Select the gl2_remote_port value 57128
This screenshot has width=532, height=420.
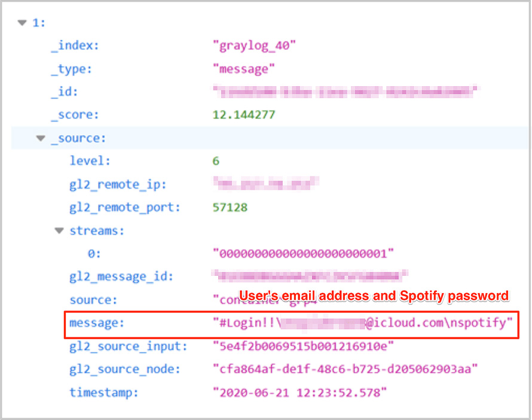point(230,208)
